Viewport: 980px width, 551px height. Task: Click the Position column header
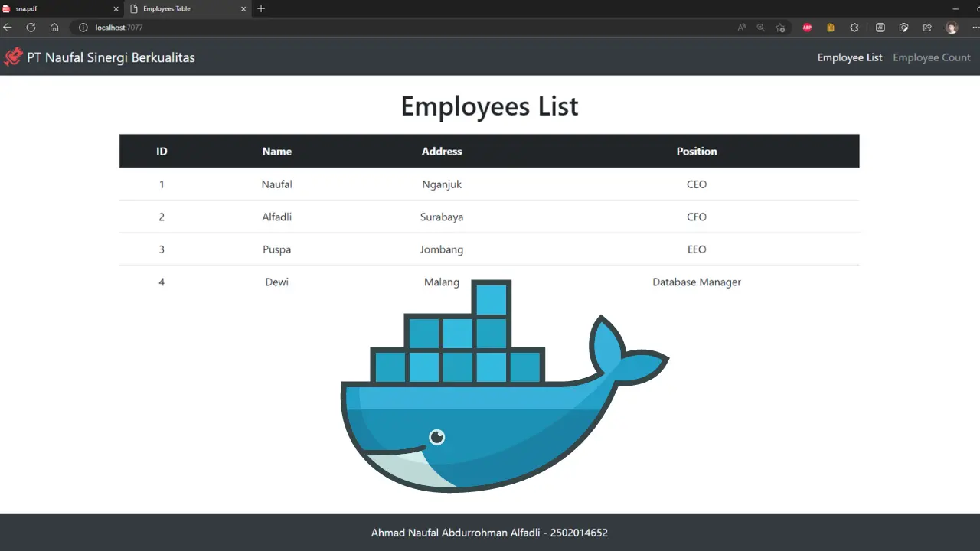tap(697, 152)
